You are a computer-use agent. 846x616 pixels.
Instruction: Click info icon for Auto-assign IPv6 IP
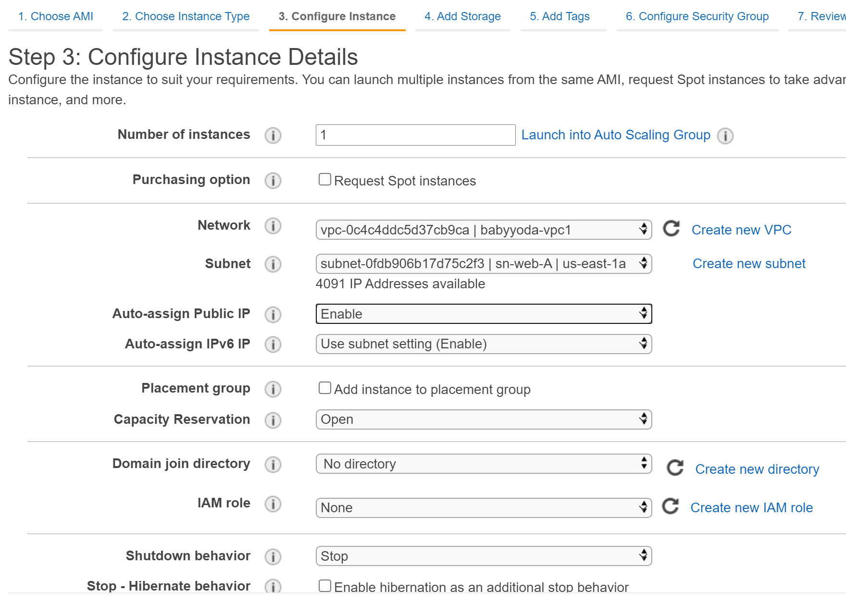(273, 345)
